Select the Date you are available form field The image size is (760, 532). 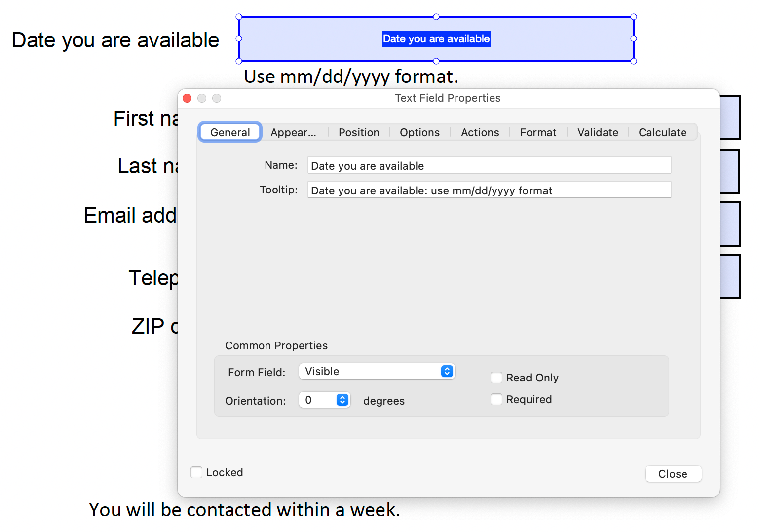pyautogui.click(x=436, y=39)
